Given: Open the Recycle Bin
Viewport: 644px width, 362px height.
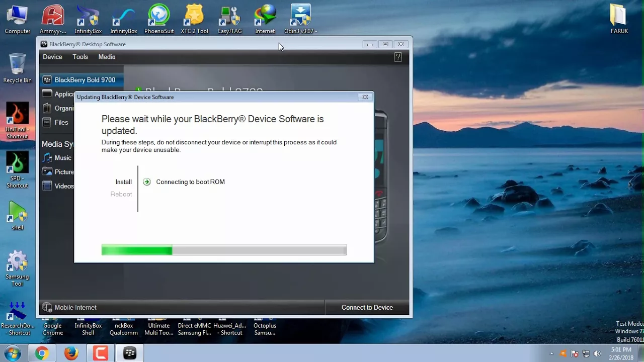Looking at the screenshot, I should pyautogui.click(x=17, y=68).
